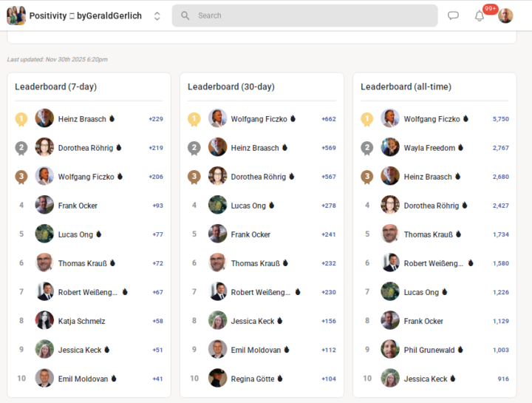Click third-place medal in all-time leaderboard

coord(366,177)
